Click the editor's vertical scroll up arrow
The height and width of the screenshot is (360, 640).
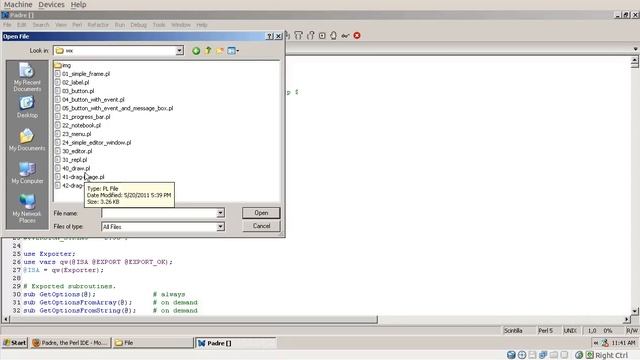coord(635,60)
